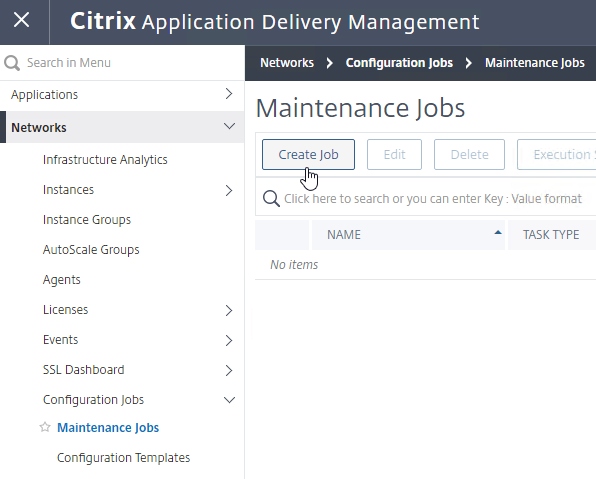Click the Search in Menu field
The image size is (596, 479).
click(122, 63)
